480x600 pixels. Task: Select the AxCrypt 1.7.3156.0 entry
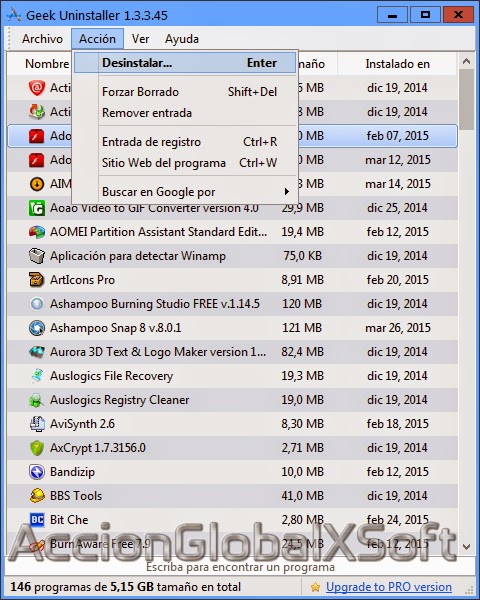232,448
